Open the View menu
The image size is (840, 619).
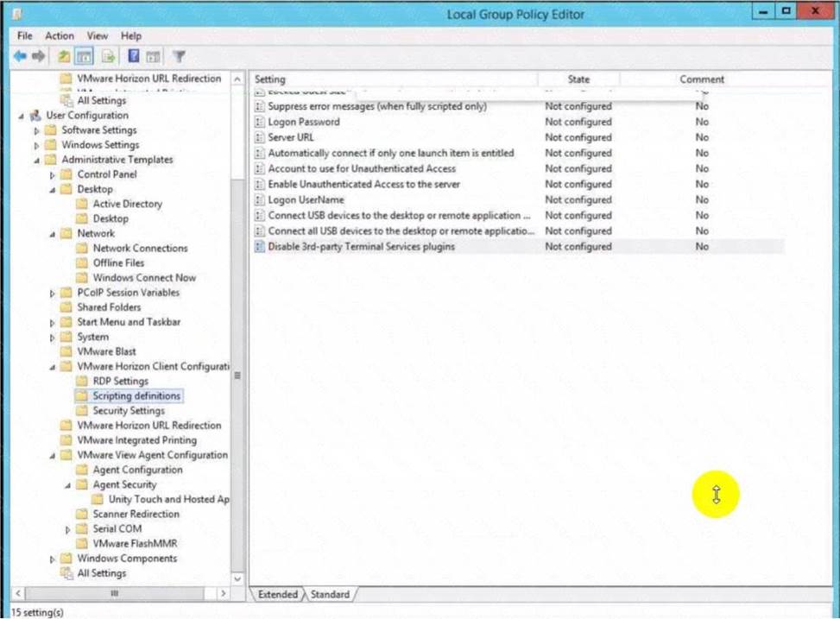pos(98,36)
